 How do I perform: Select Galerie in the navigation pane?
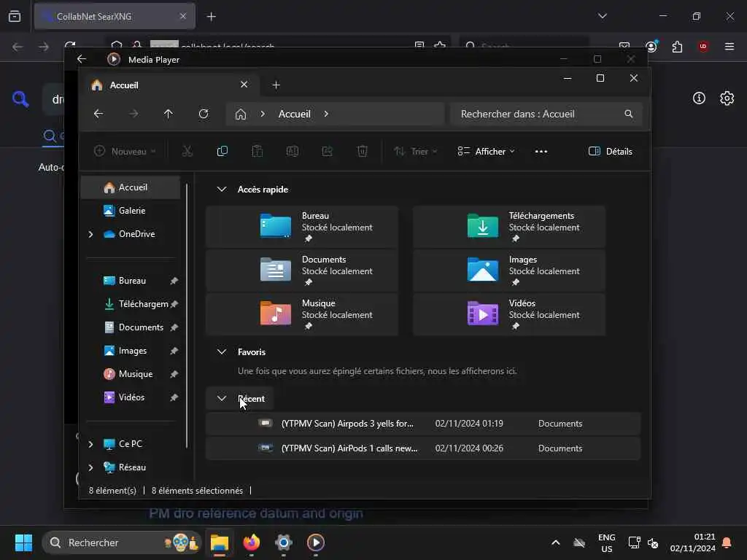(x=131, y=211)
